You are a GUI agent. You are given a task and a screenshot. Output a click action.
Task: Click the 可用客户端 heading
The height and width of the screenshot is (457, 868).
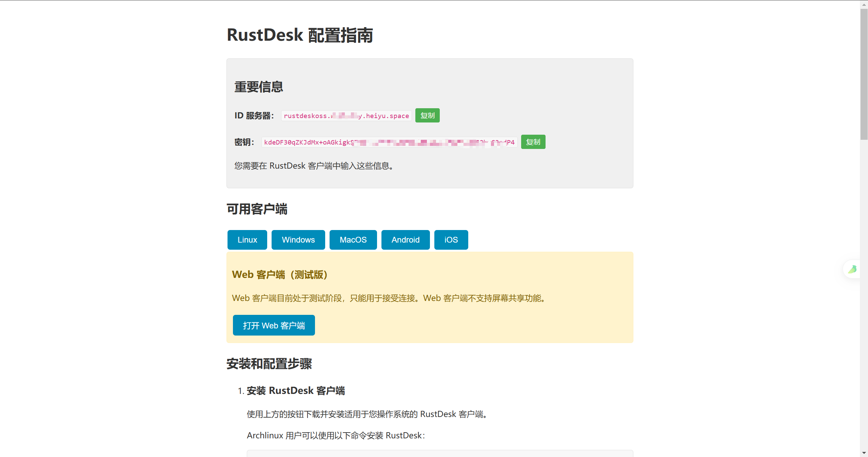point(257,209)
